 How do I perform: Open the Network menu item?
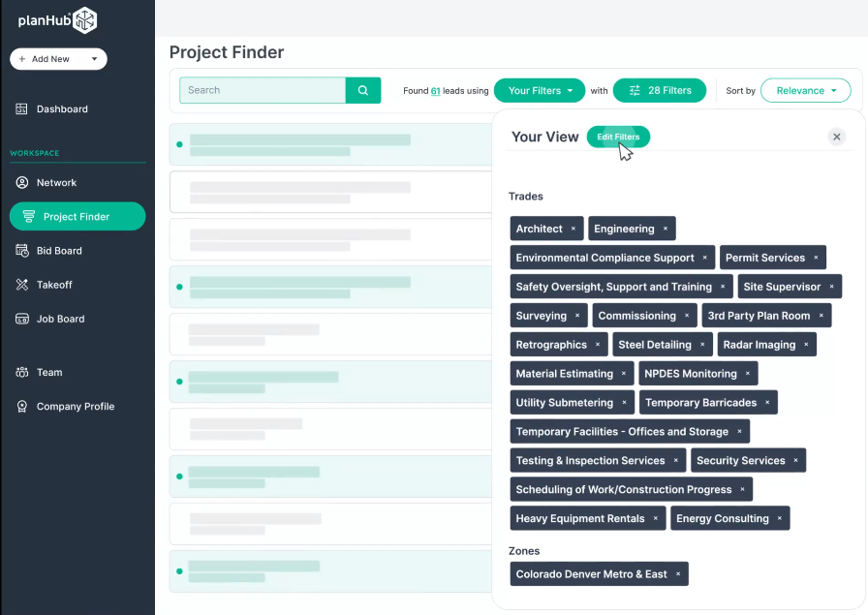pyautogui.click(x=56, y=183)
